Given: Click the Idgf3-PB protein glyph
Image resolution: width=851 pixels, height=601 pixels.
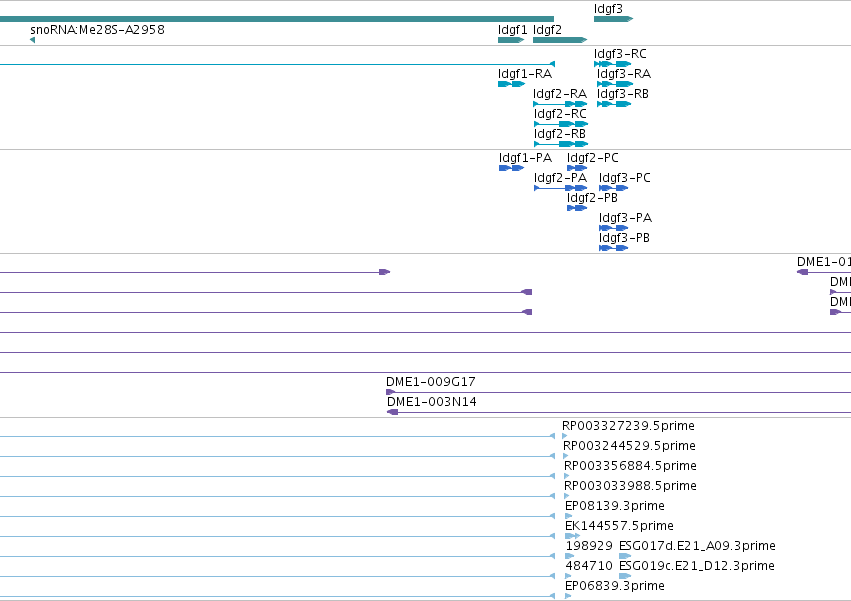Looking at the screenshot, I should pos(614,249).
